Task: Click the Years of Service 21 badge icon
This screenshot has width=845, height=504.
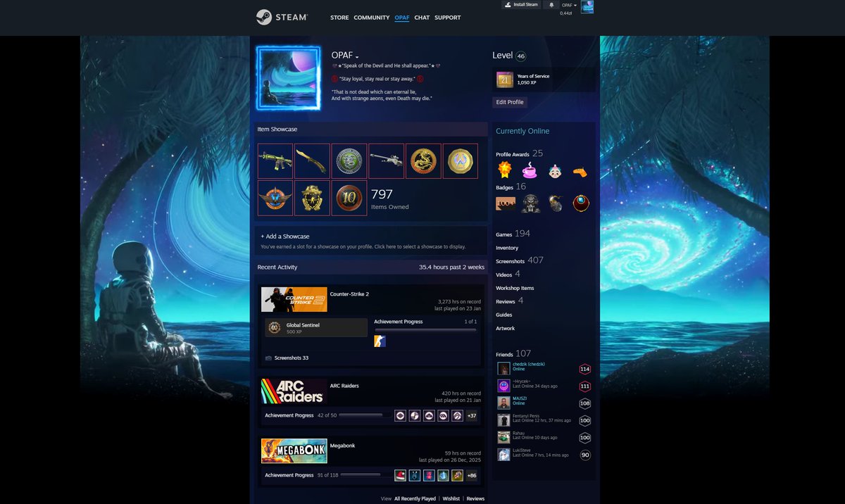Action: 504,80
